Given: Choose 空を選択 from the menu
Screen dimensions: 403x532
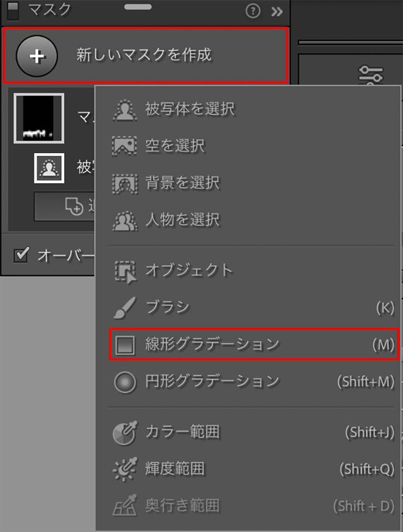Looking at the screenshot, I should [x=174, y=146].
